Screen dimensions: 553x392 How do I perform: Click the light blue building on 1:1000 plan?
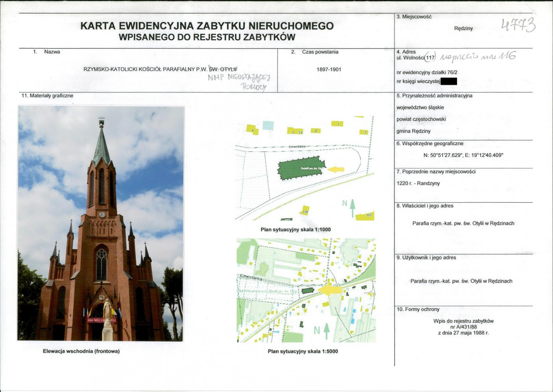268,125
